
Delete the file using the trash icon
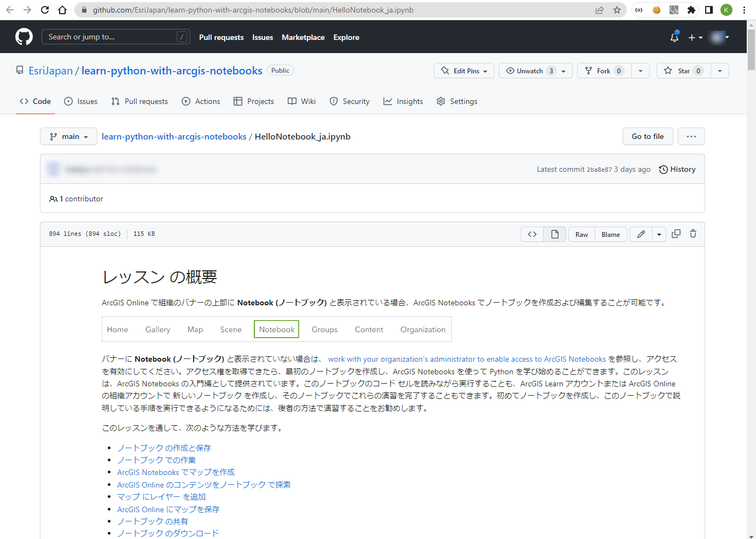pos(693,234)
